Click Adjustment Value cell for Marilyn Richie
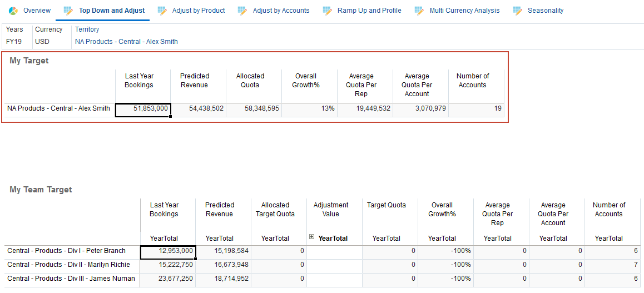Image resolution: width=644 pixels, height=293 pixels. [334, 265]
